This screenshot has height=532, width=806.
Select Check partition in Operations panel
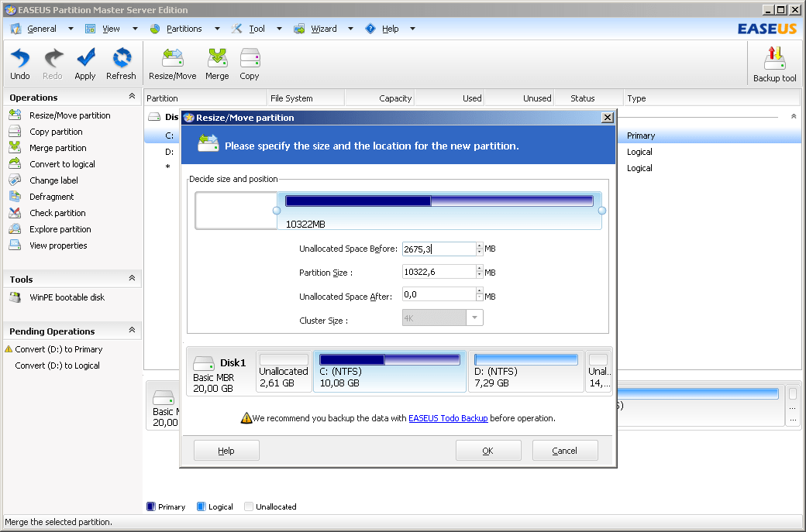(x=59, y=212)
